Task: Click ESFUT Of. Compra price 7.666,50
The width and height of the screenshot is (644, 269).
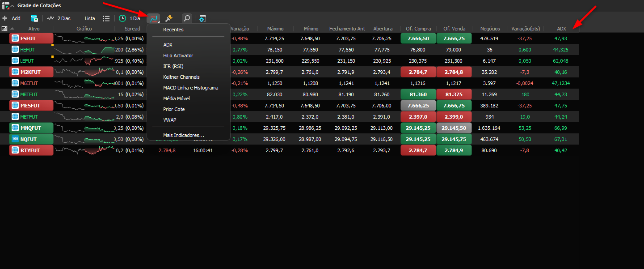Action: 418,38
